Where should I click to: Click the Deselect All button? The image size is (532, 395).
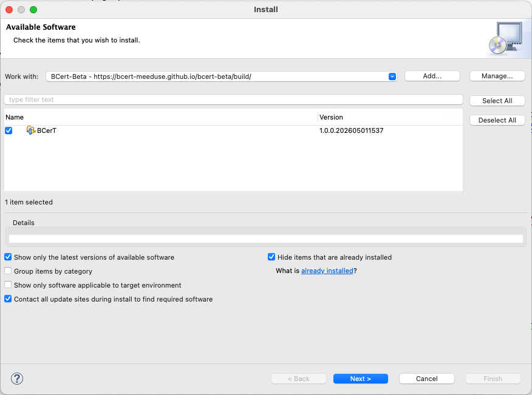(497, 120)
